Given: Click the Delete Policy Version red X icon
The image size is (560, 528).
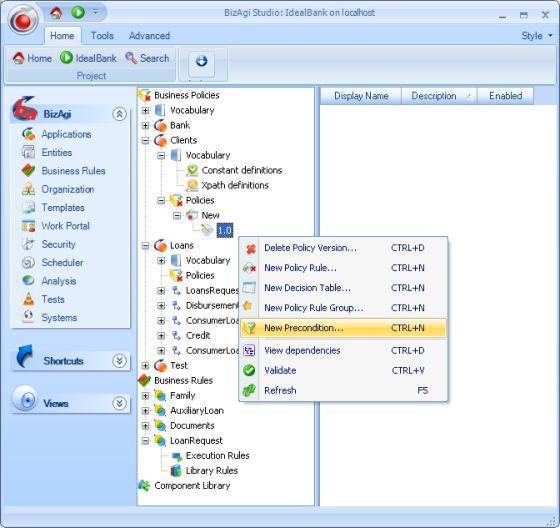Looking at the screenshot, I should point(251,249).
